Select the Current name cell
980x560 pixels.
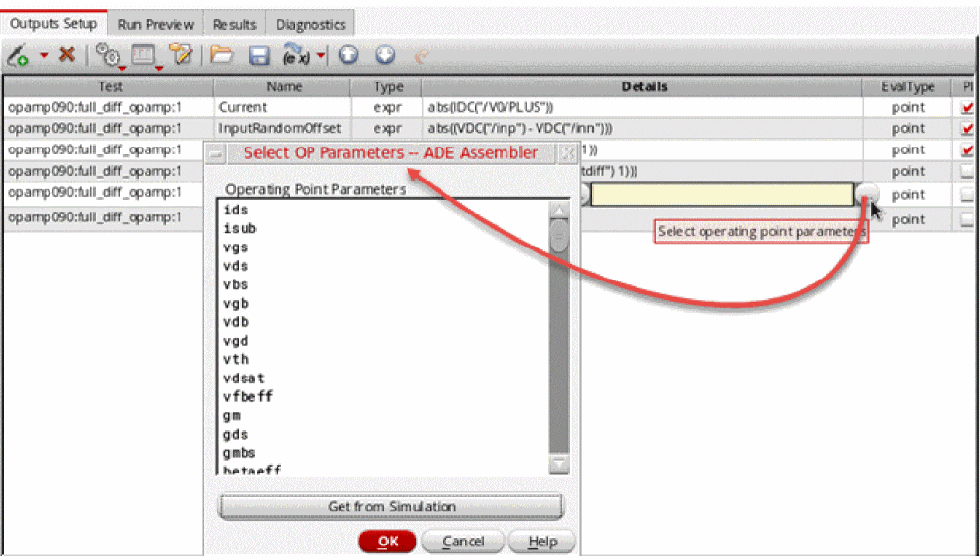click(x=282, y=108)
